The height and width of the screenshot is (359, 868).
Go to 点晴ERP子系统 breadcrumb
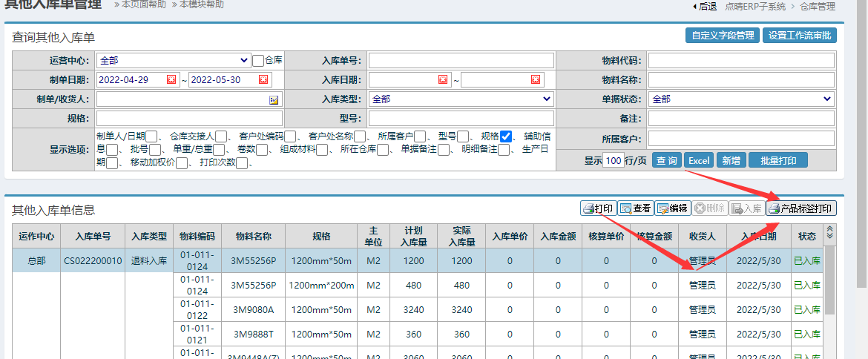755,7
